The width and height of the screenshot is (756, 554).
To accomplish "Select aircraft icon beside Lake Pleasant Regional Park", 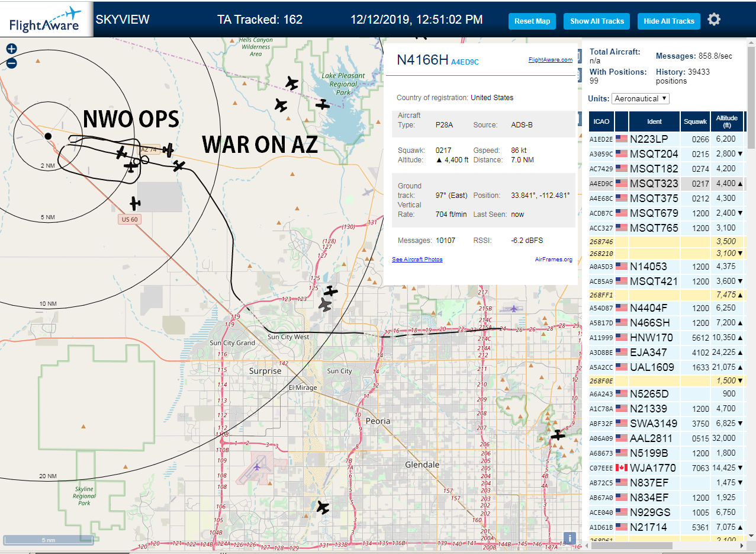I will point(322,104).
